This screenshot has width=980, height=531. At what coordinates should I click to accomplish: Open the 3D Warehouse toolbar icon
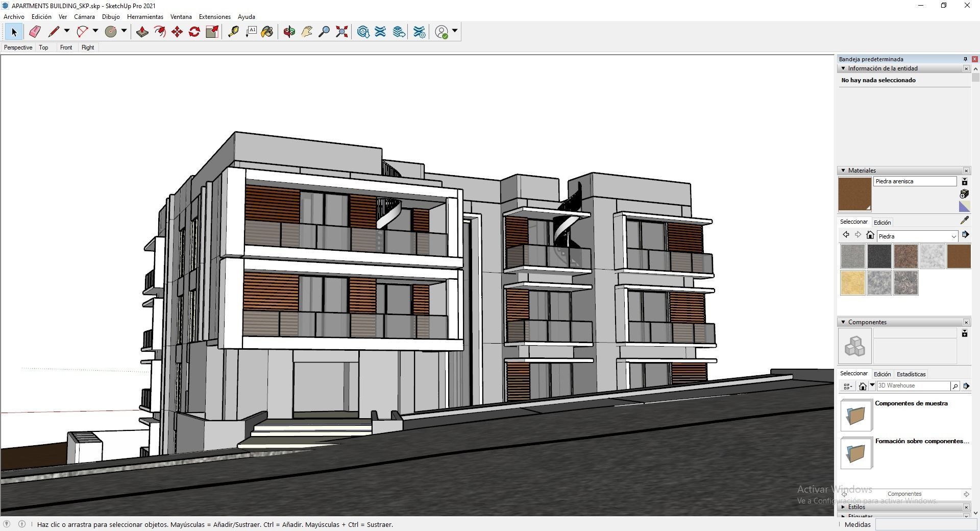click(x=363, y=32)
